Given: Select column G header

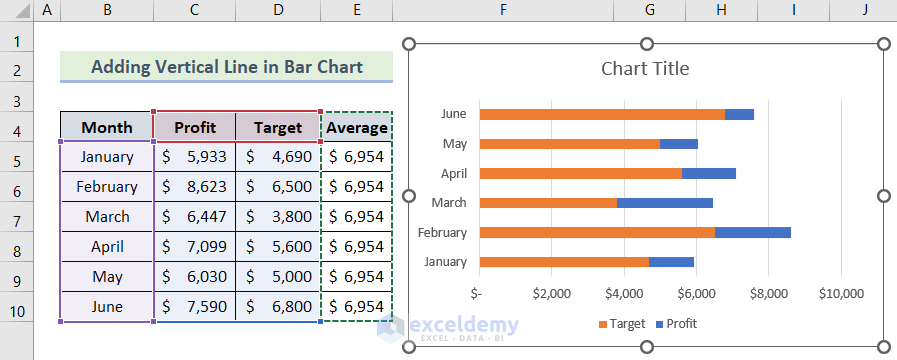Looking at the screenshot, I should [x=650, y=10].
